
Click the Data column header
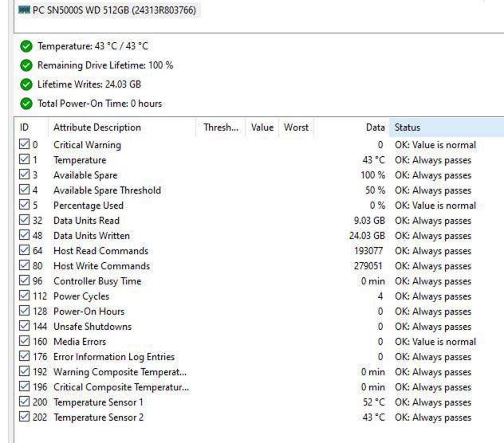[x=352, y=127]
